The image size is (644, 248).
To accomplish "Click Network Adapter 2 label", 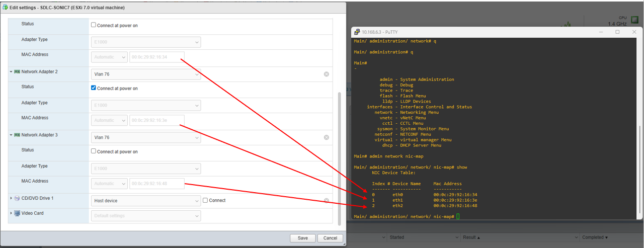I will click(x=39, y=72).
